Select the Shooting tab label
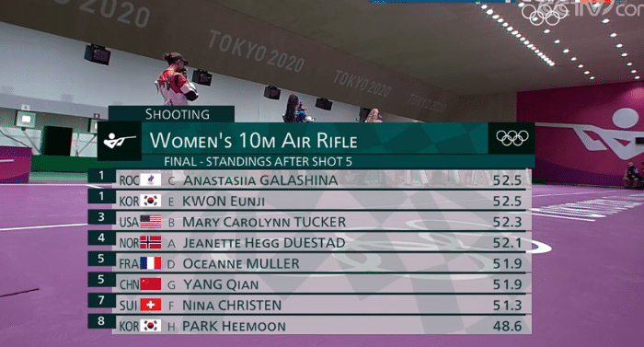 [177, 114]
